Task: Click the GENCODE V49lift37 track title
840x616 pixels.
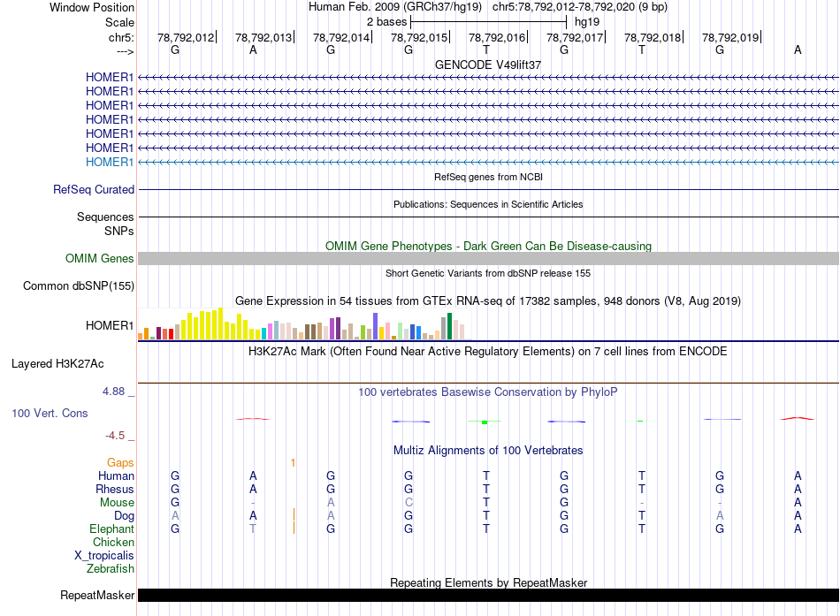Action: pos(488,65)
